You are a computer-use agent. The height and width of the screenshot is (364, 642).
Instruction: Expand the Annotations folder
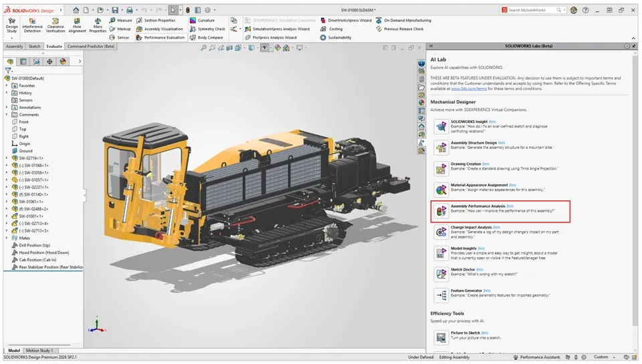7,108
